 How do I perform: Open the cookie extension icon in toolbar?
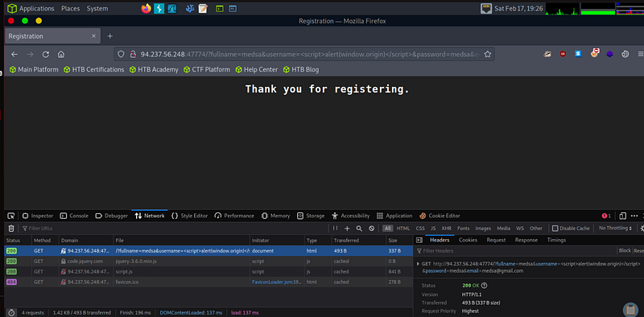(625, 54)
